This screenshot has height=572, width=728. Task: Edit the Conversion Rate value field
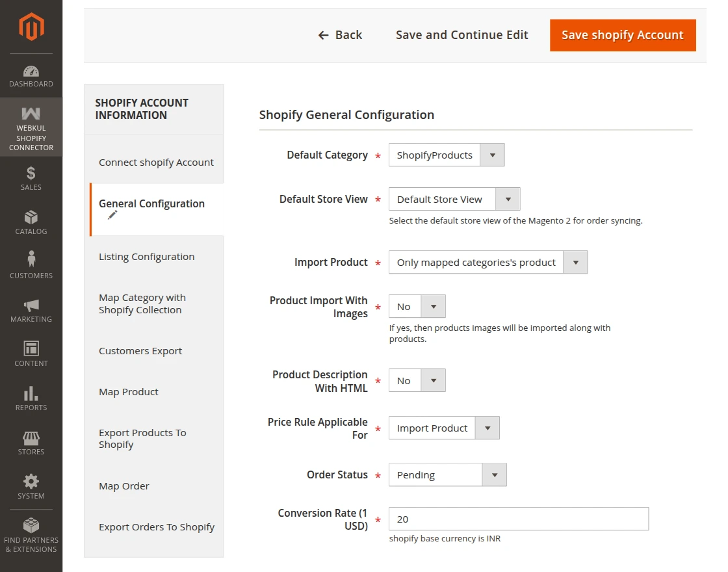pos(517,519)
